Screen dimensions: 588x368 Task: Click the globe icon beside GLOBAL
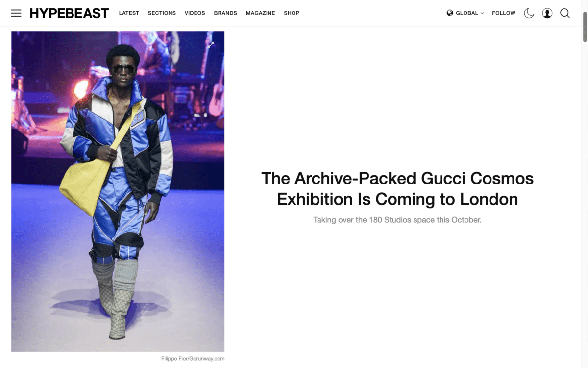tap(450, 13)
